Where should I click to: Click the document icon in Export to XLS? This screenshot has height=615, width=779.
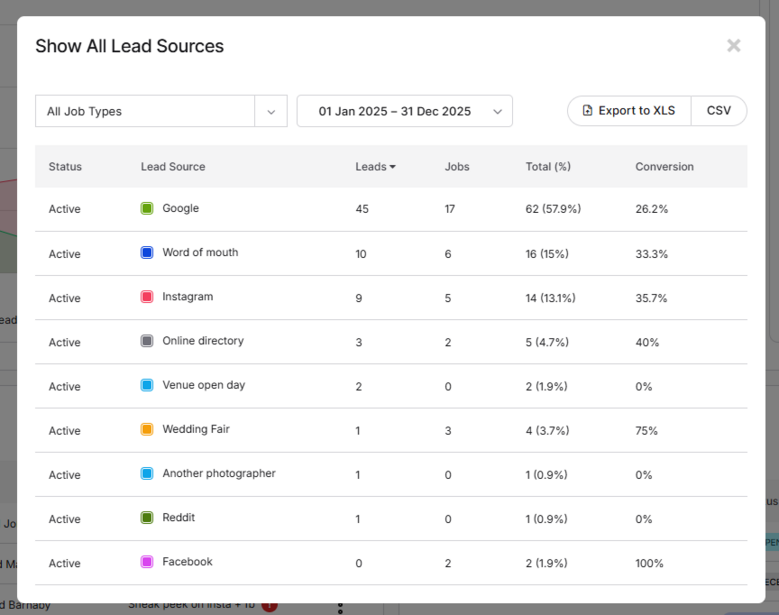(587, 111)
